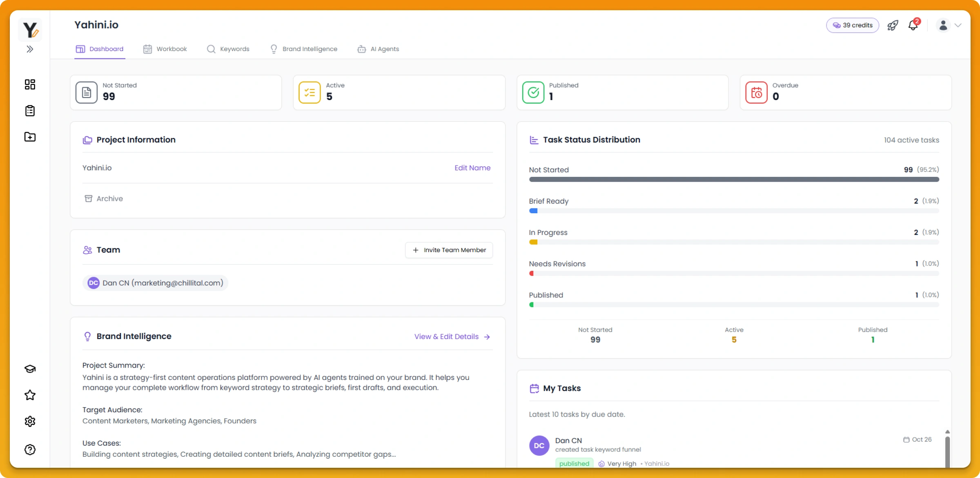980x478 pixels.
Task: Open View & Edit Details link
Action: click(x=452, y=337)
